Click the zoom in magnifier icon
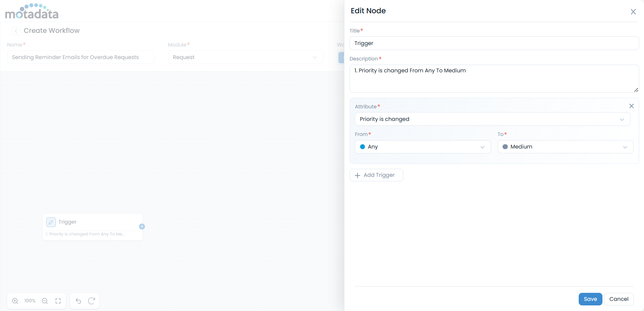The width and height of the screenshot is (644, 311). (x=15, y=301)
